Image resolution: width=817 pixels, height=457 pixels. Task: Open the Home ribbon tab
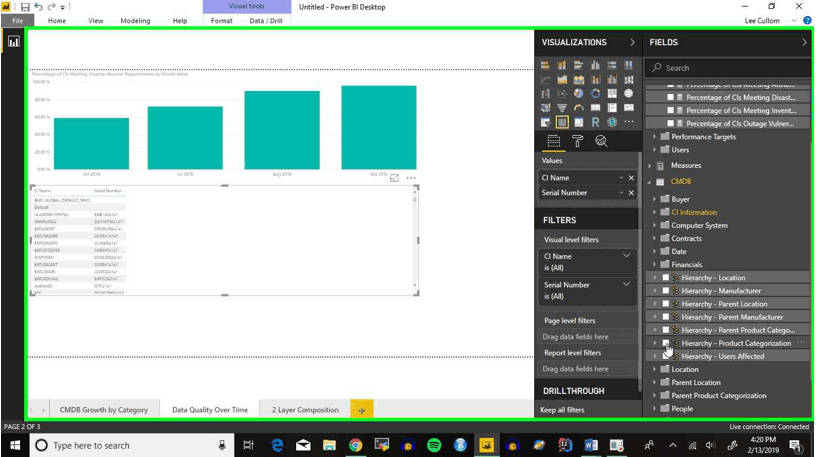[57, 21]
